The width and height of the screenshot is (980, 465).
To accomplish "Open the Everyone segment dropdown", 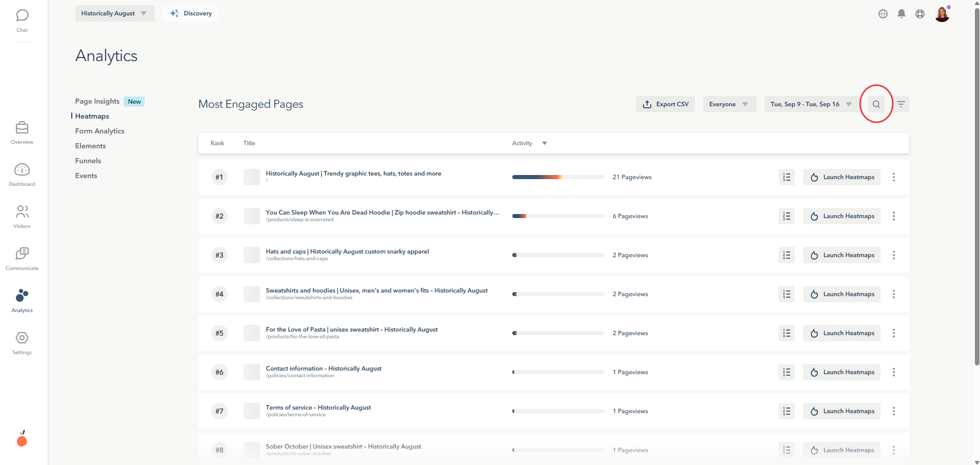I will (729, 104).
